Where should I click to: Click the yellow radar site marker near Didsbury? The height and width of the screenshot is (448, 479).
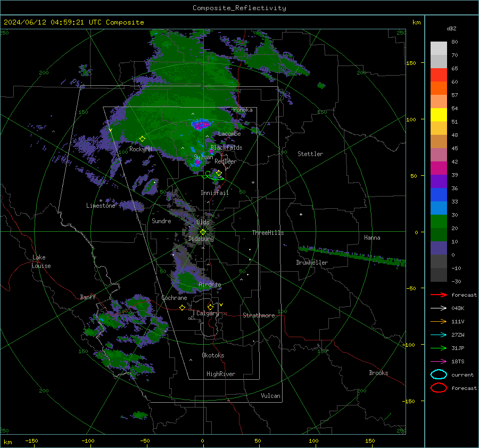click(x=203, y=232)
